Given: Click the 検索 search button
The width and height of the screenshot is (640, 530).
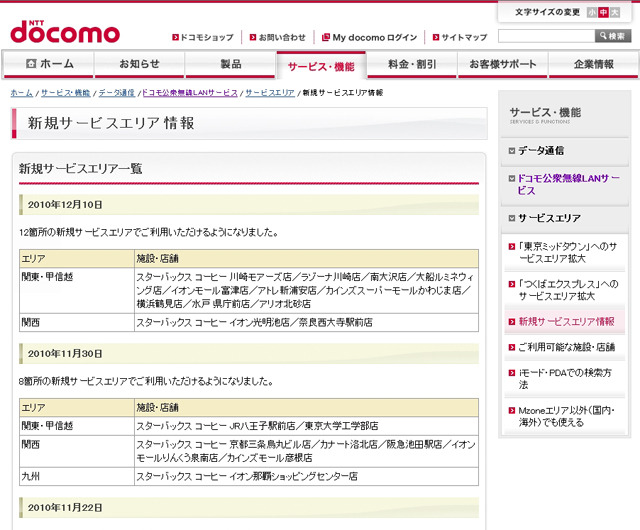Looking at the screenshot, I should (x=613, y=36).
